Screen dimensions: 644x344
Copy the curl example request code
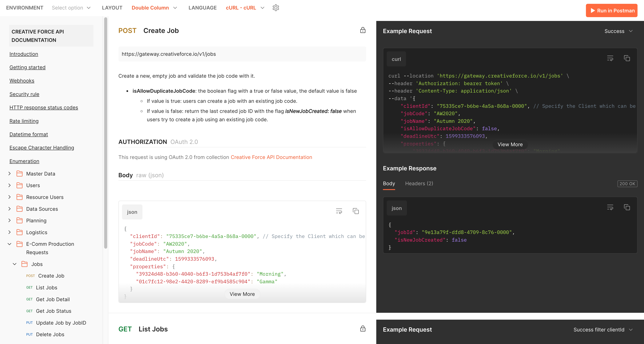click(627, 58)
